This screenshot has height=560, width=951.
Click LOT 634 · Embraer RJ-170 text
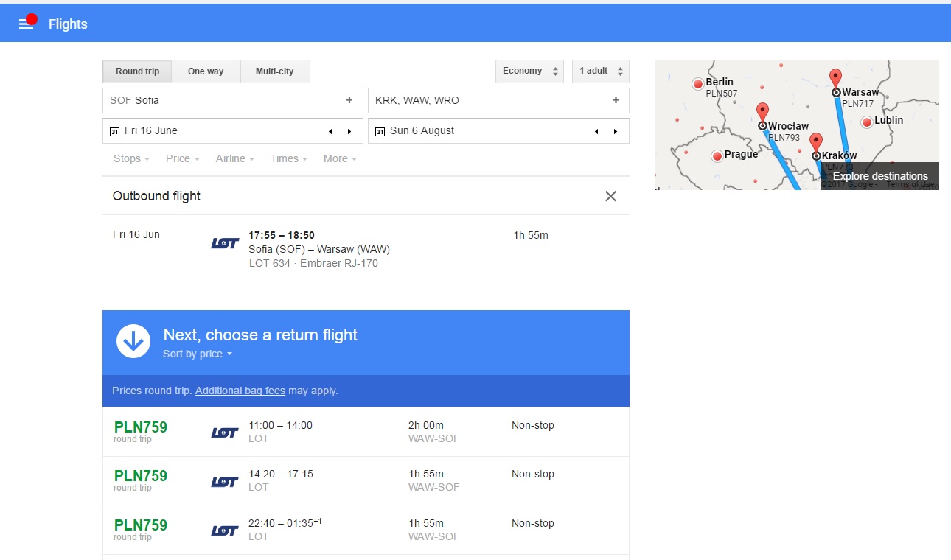[313, 263]
